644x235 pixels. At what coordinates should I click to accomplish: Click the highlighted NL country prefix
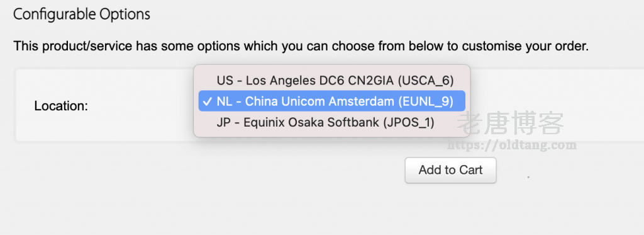pos(225,101)
